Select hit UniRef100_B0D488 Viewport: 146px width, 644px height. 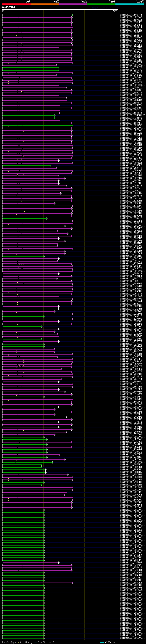pos(131,15)
